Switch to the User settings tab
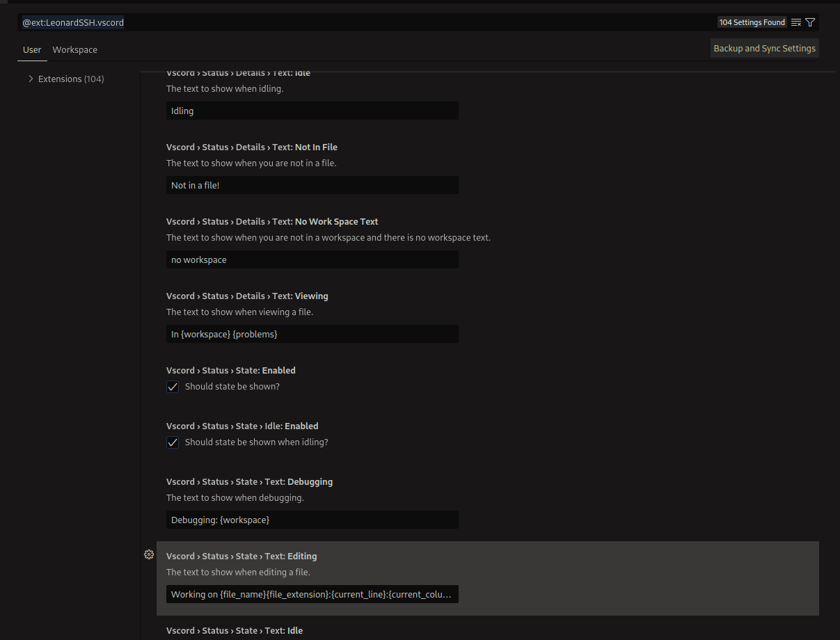Viewport: 840px width, 640px height. [x=32, y=50]
